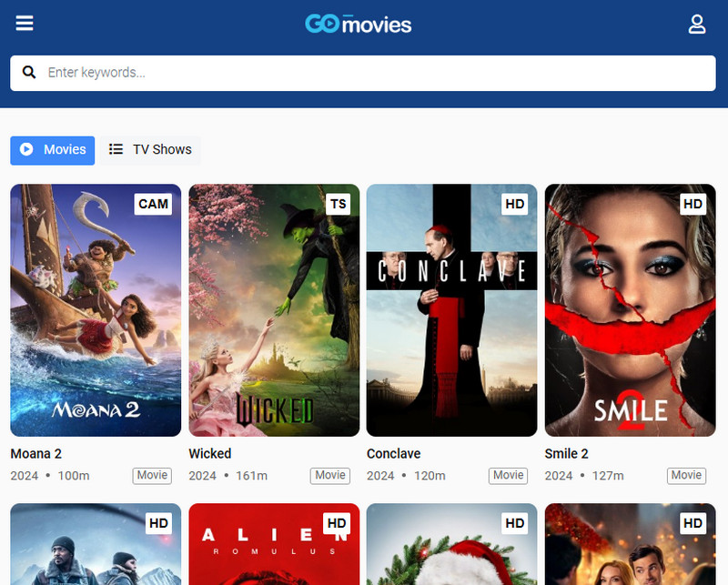Open the Conclave poster

[x=451, y=310]
